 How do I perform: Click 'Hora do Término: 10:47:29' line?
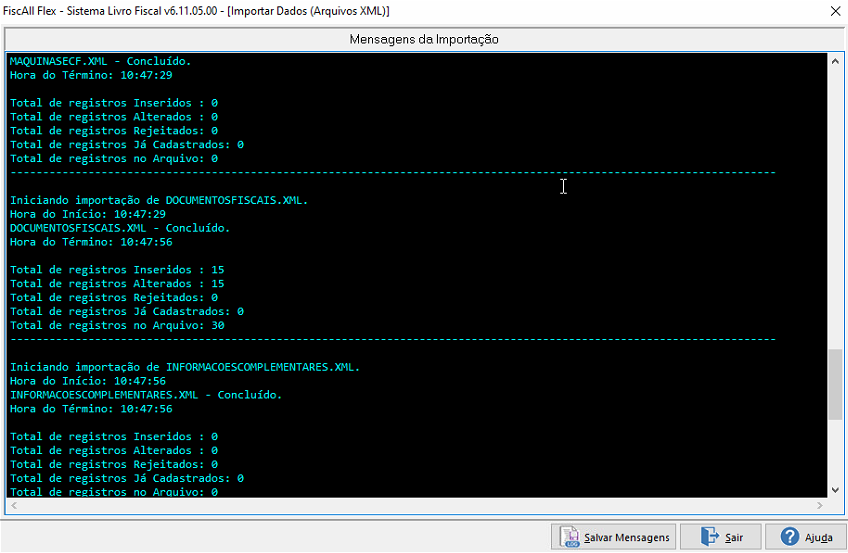click(91, 75)
